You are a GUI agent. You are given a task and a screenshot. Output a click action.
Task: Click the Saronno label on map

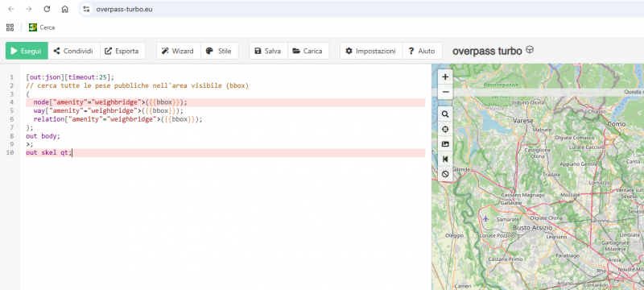[x=600, y=221]
